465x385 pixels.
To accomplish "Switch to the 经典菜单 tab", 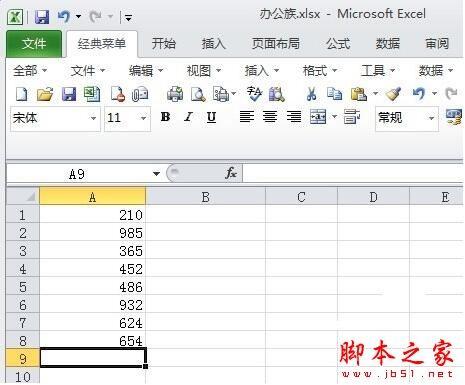I will tap(102, 44).
